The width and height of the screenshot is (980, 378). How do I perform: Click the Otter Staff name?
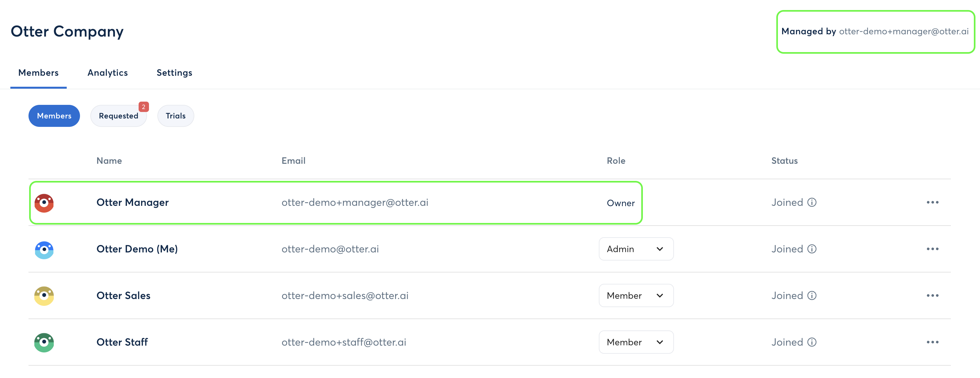[x=122, y=342]
